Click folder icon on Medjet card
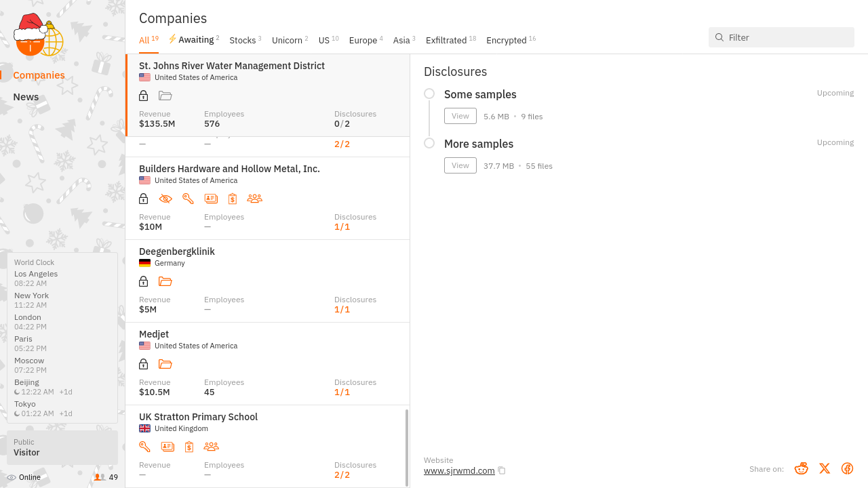 (x=165, y=364)
